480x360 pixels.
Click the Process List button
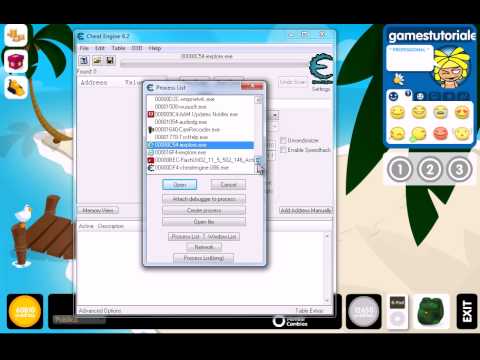pyautogui.click(x=186, y=236)
